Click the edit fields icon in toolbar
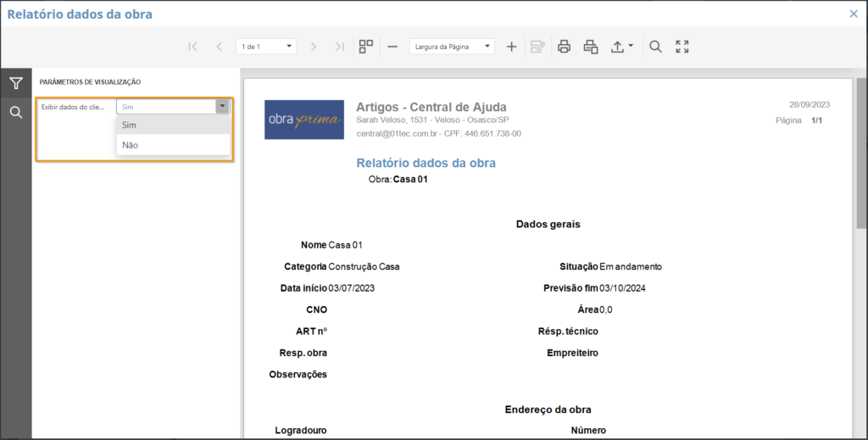This screenshot has width=868, height=440. 537,47
